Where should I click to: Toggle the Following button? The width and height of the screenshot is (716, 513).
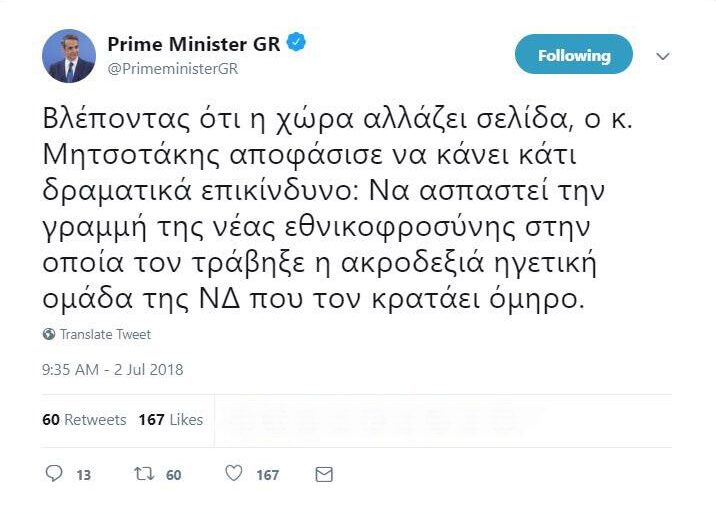coord(573,55)
